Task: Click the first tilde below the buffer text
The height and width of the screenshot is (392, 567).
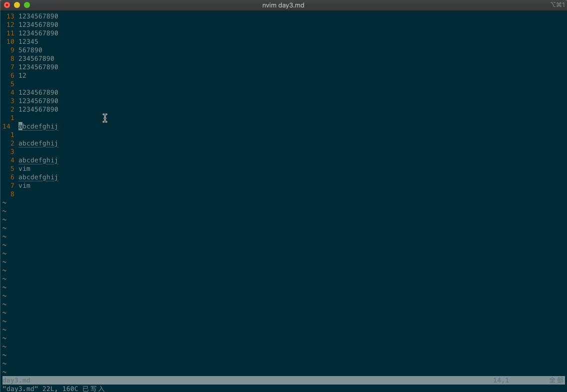Action: (4, 202)
